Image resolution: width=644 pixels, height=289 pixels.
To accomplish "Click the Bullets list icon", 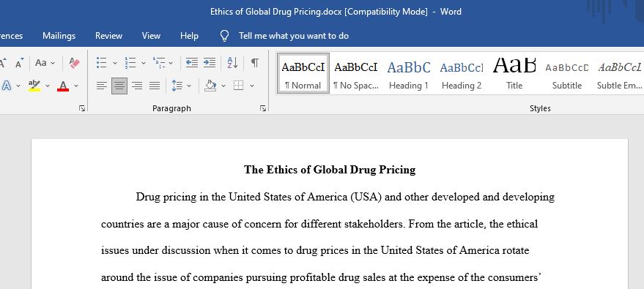I will click(101, 63).
